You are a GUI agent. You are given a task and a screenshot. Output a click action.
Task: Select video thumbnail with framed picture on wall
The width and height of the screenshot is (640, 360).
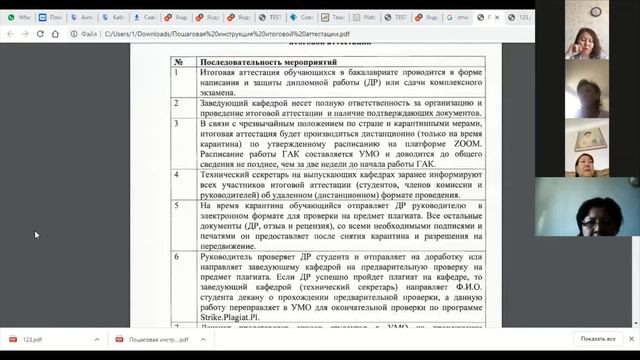587,148
